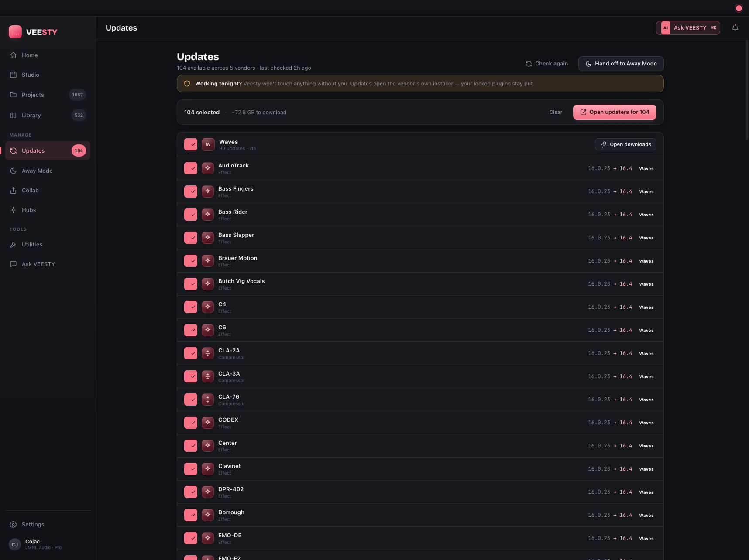Click the Bass Slapper plugin icon

coord(208,238)
